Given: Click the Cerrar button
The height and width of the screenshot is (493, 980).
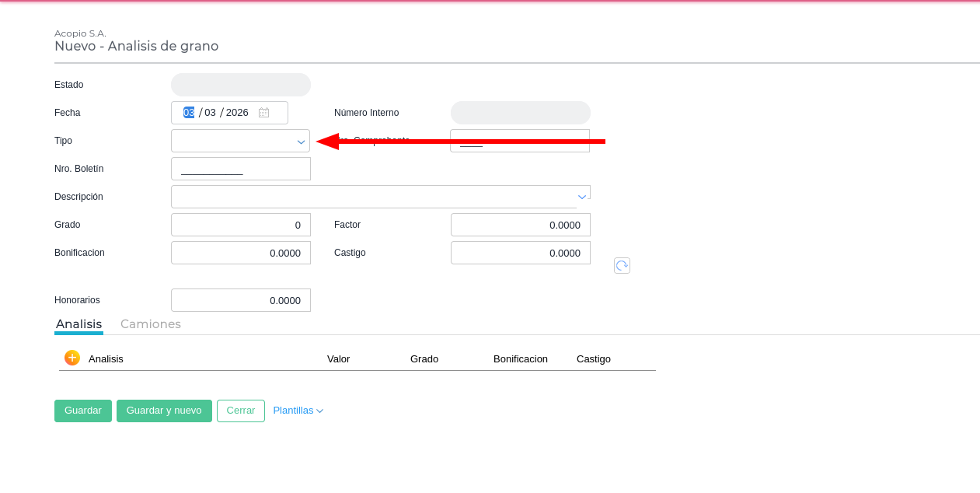Looking at the screenshot, I should [241, 411].
